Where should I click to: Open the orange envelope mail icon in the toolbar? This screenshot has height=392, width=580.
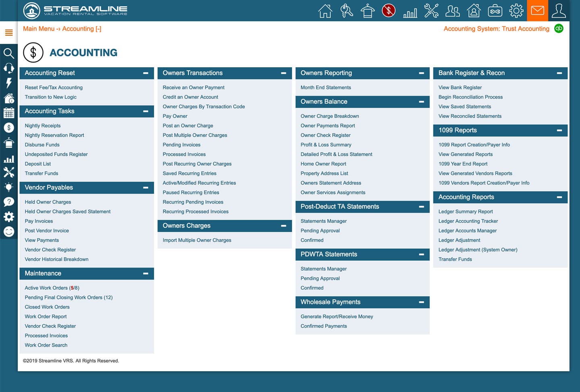tap(537, 10)
